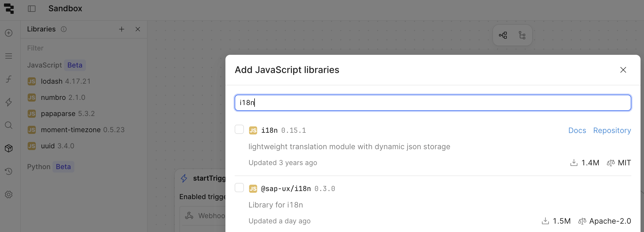Image resolution: width=644 pixels, height=232 pixels.
Task: Open the triggers lightning icon in sidebar
Action: tap(9, 102)
